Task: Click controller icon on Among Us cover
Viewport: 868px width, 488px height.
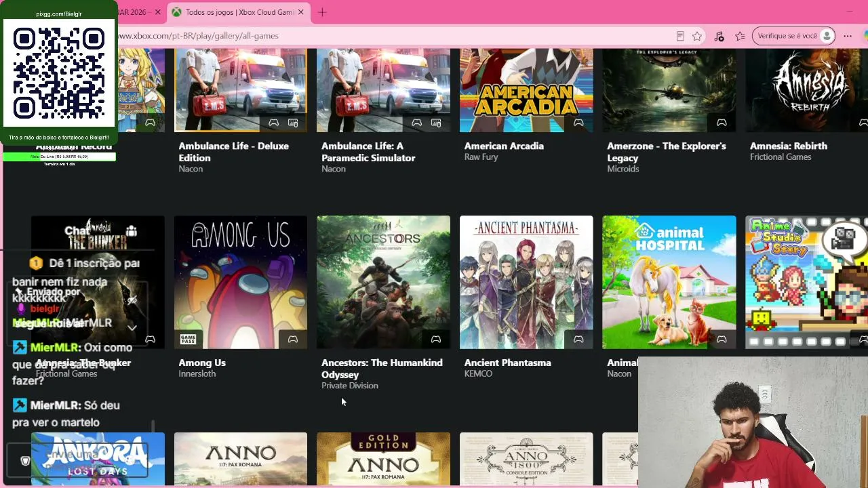Action: pos(293,339)
